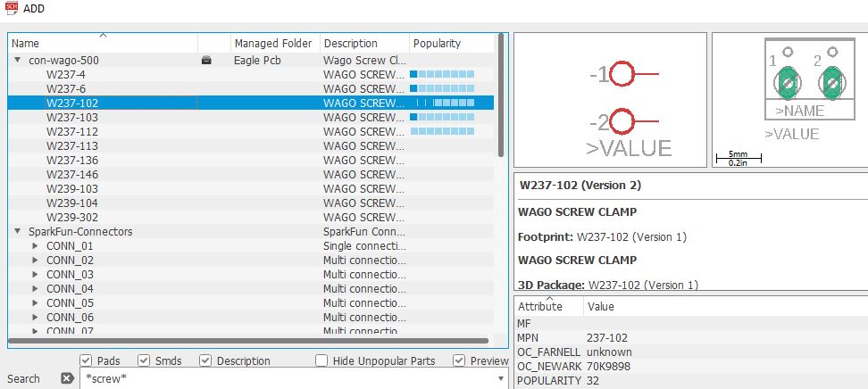Screen dimensions: 868x389
Task: Click the OC_NEWARK value 70K9898
Action: 608,367
